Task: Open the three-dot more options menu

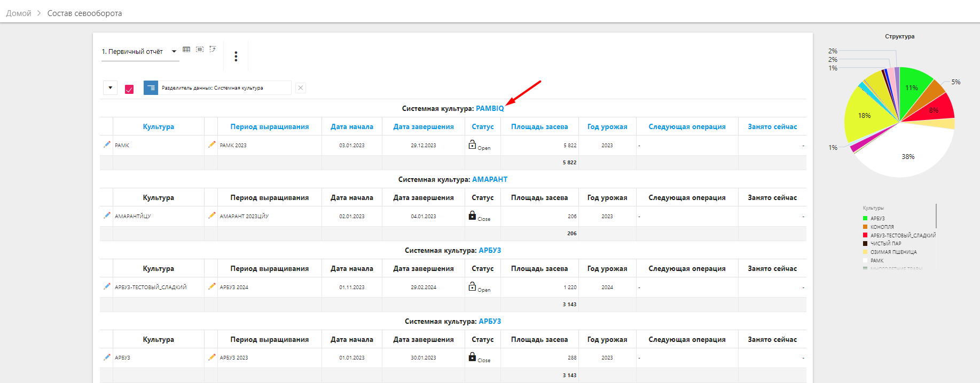Action: [x=236, y=57]
